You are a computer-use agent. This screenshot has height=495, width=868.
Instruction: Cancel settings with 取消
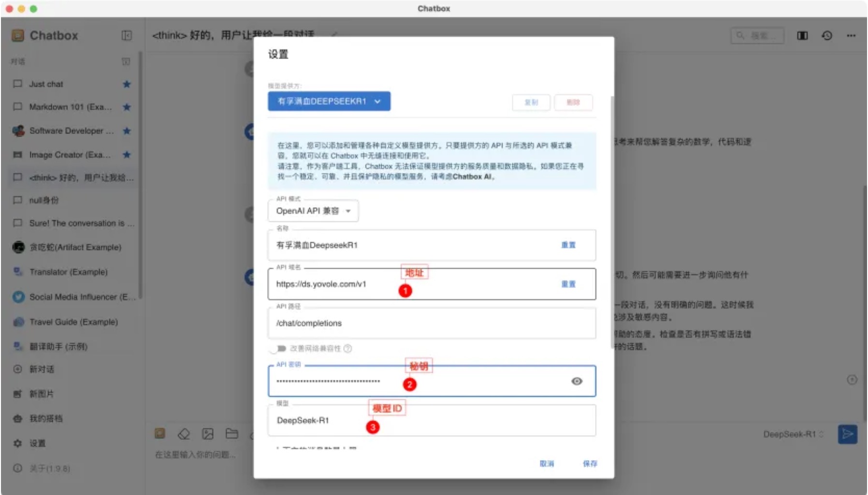547,464
